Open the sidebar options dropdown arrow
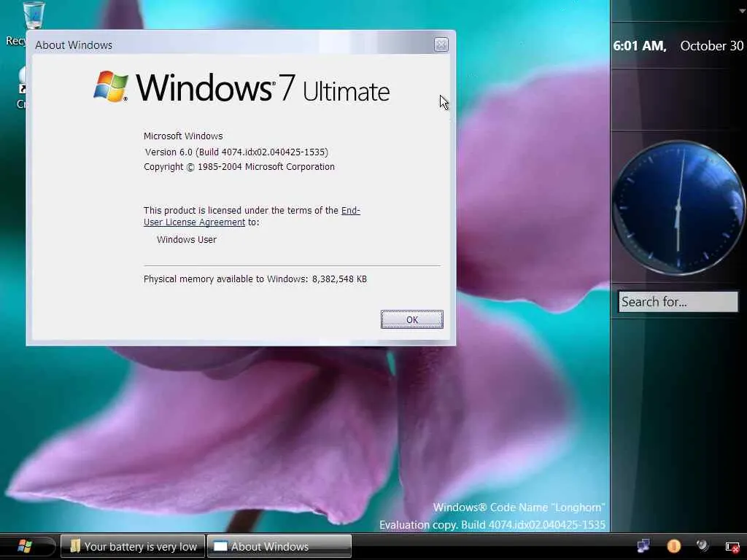This screenshot has height=560, width=747. coord(742,12)
